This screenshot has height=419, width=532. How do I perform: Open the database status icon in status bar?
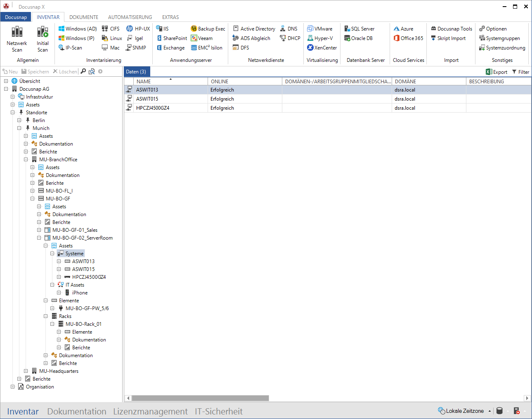pos(499,411)
